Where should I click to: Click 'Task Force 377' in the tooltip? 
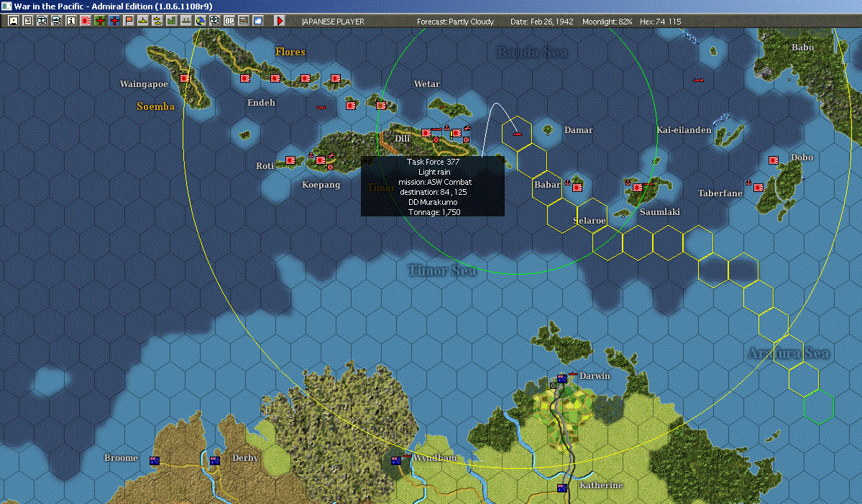click(x=433, y=162)
